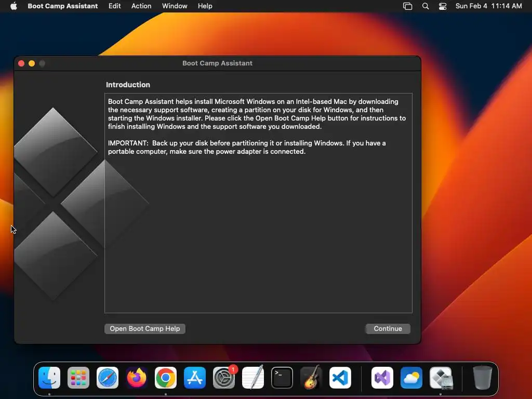Open Control Center in menu bar
The width and height of the screenshot is (532, 399).
tap(443, 6)
